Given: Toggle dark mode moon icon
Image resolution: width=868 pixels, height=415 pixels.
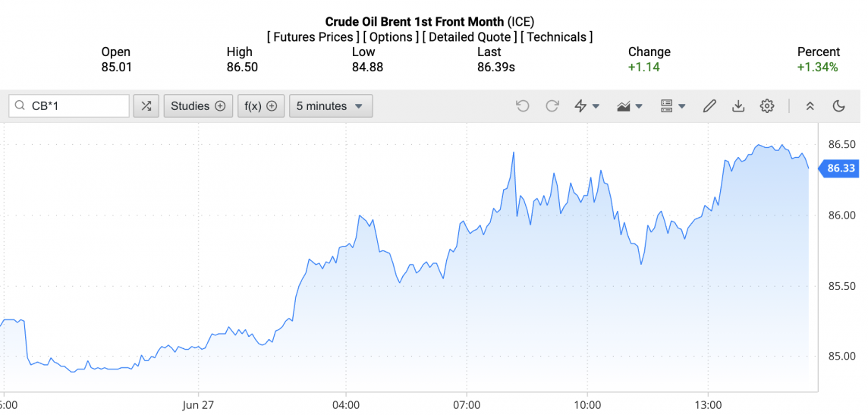Looking at the screenshot, I should [x=839, y=106].
